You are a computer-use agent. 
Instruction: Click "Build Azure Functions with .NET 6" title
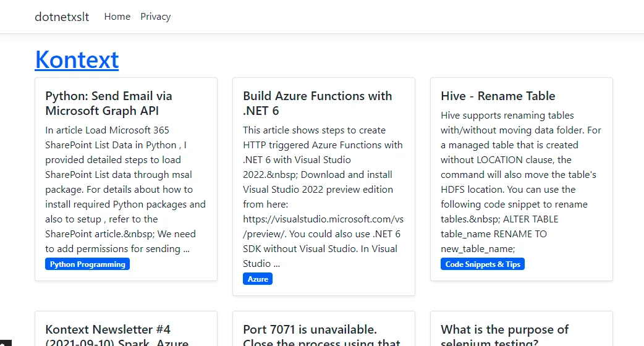pos(317,103)
